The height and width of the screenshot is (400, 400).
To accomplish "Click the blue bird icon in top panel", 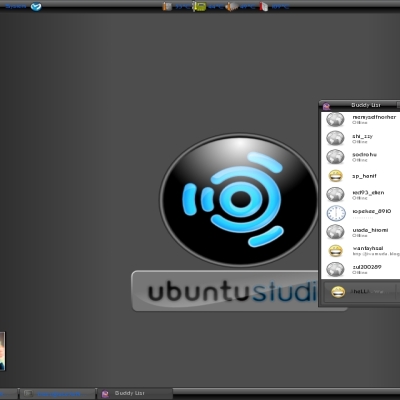I will click(36, 7).
